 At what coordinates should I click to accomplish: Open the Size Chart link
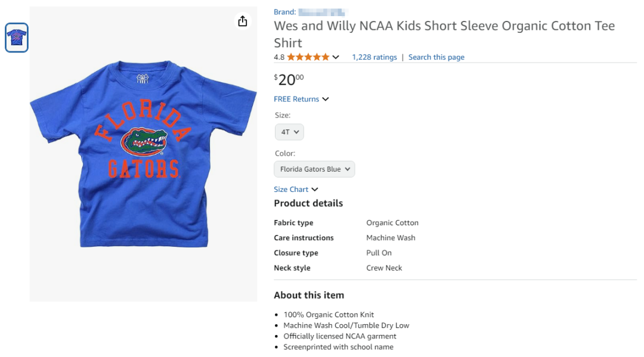(x=291, y=190)
